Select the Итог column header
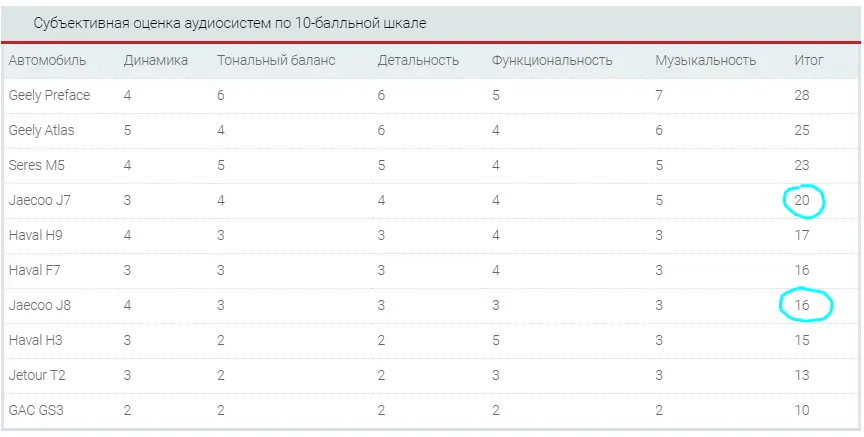864x437 pixels. [808, 60]
